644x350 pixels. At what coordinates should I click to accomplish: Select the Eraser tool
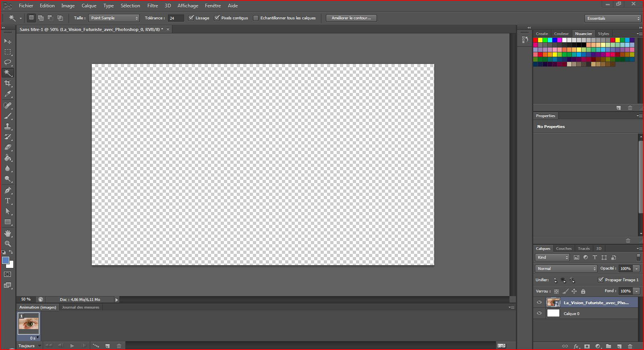coord(8,147)
